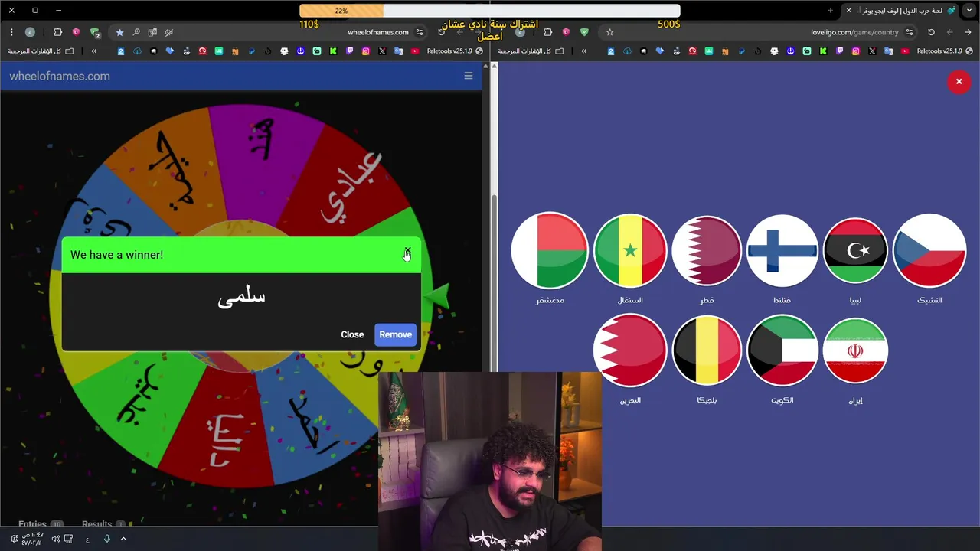
Task: Click the wheelofnames.com site logo text
Action: 60,76
